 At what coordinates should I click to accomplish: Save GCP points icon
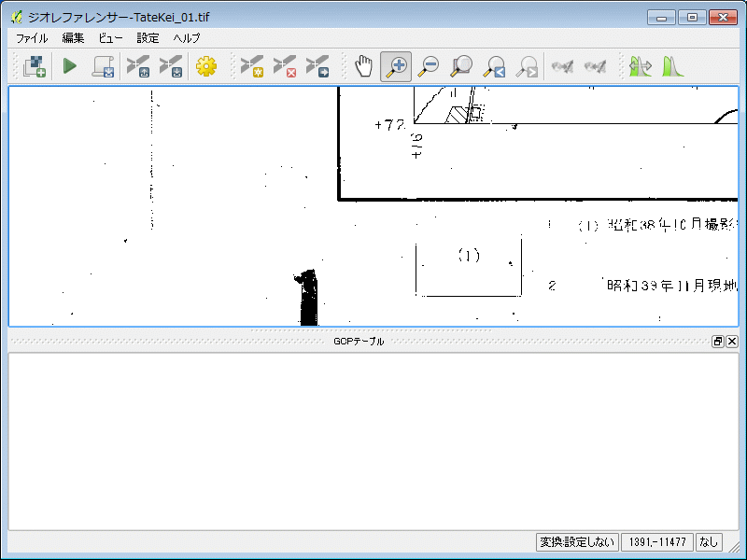[171, 66]
